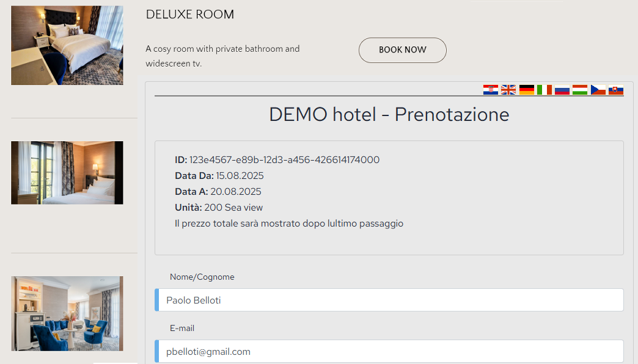638x364 pixels.
Task: Switch to Slovak via the flag icon
Action: click(615, 89)
